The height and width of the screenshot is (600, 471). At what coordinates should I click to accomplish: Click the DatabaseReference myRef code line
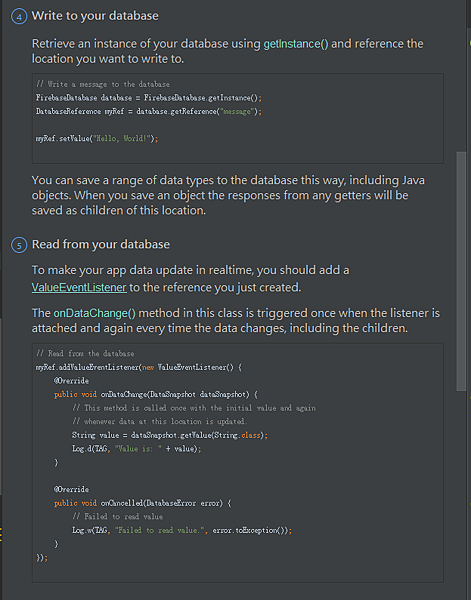[x=149, y=111]
